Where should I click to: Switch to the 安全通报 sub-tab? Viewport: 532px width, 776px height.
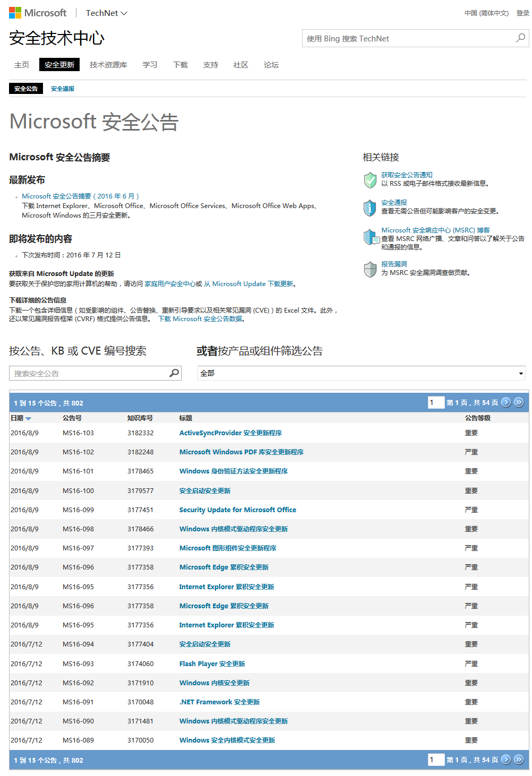[63, 89]
